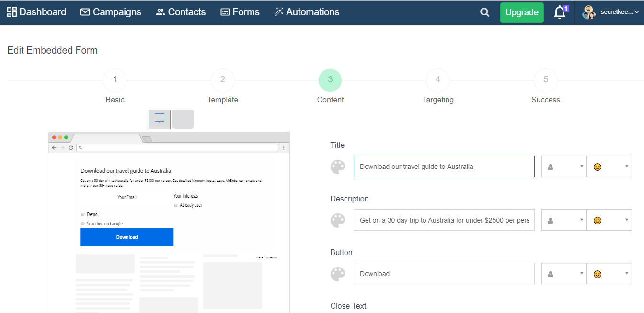Screen dimensions: 644x313
Task: Click the blue Download button in the preview
Action: pos(127,237)
